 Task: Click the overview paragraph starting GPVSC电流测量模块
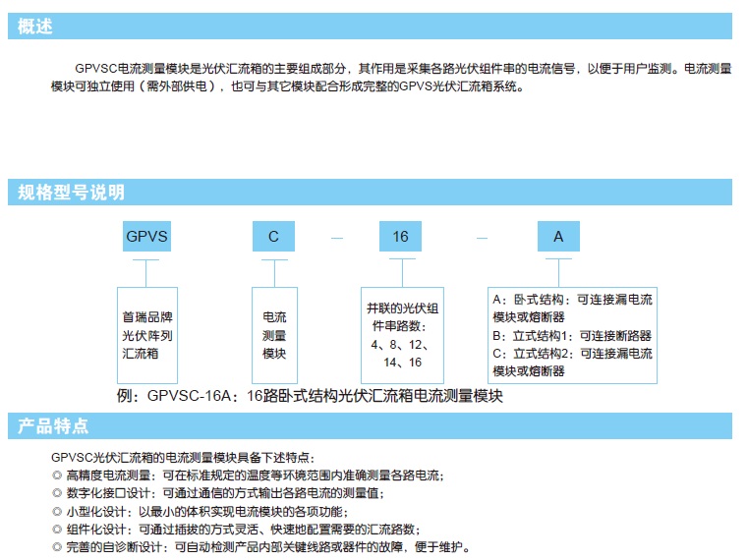tap(403, 69)
